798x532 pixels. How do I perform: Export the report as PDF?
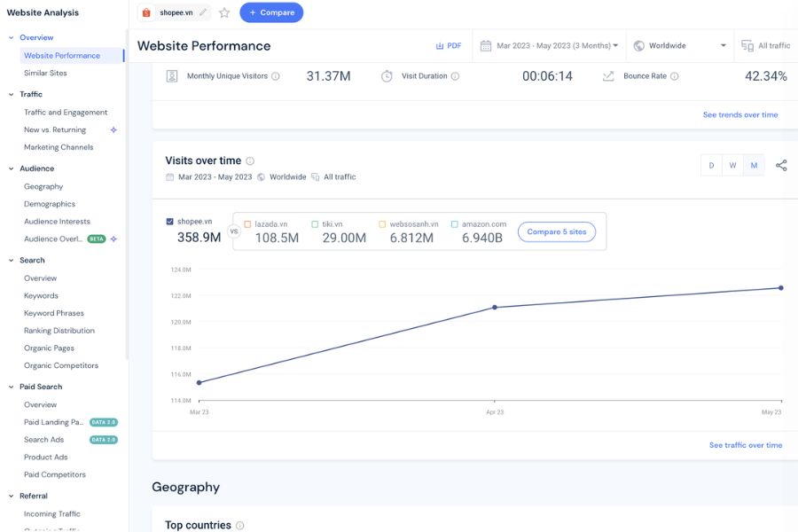pyautogui.click(x=449, y=46)
